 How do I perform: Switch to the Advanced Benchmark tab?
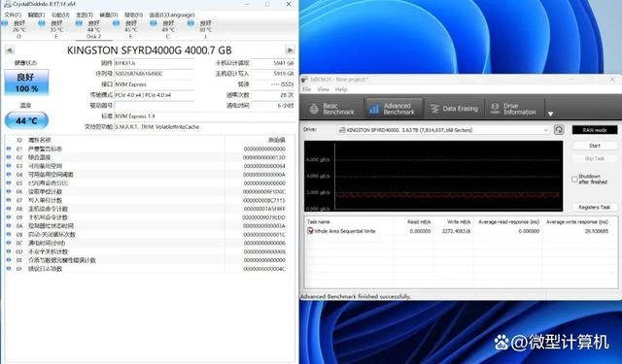(x=394, y=109)
